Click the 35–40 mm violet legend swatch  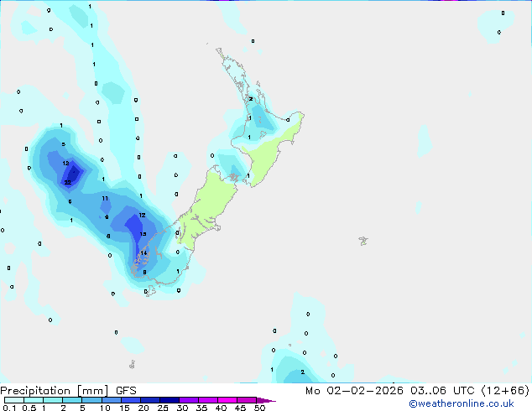pyautogui.click(x=208, y=400)
